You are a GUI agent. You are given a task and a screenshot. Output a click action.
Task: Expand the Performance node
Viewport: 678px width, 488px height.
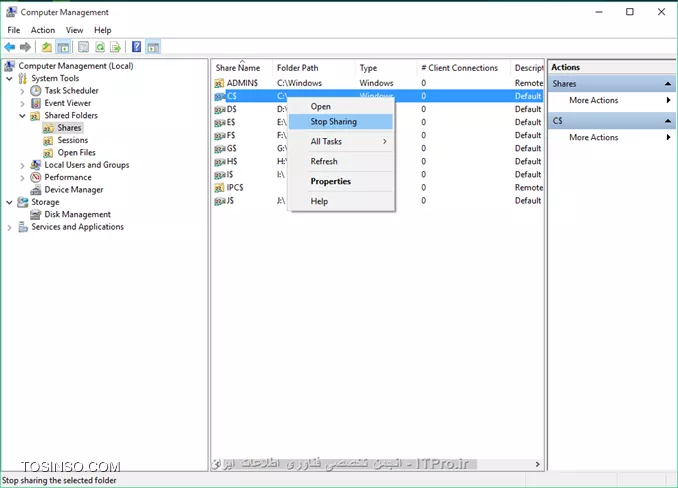(22, 178)
